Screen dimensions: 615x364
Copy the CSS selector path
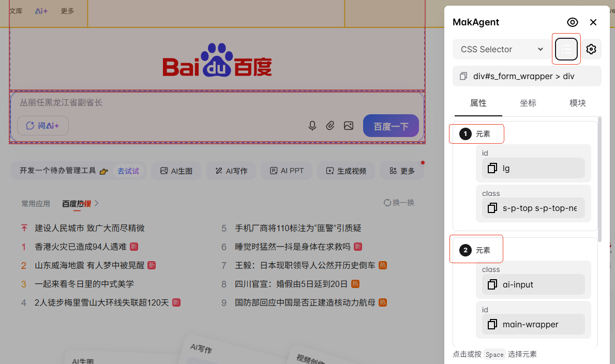(x=463, y=76)
